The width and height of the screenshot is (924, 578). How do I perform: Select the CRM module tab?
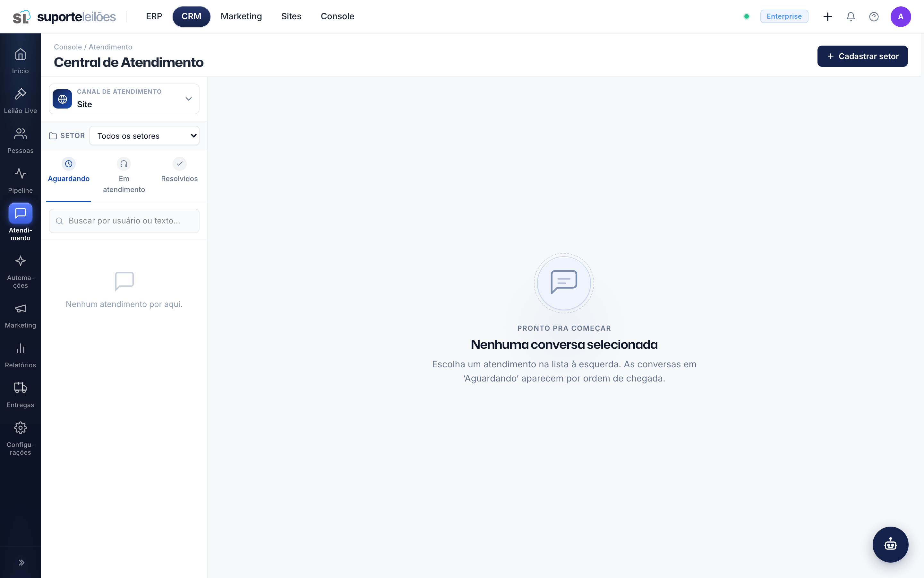click(191, 16)
